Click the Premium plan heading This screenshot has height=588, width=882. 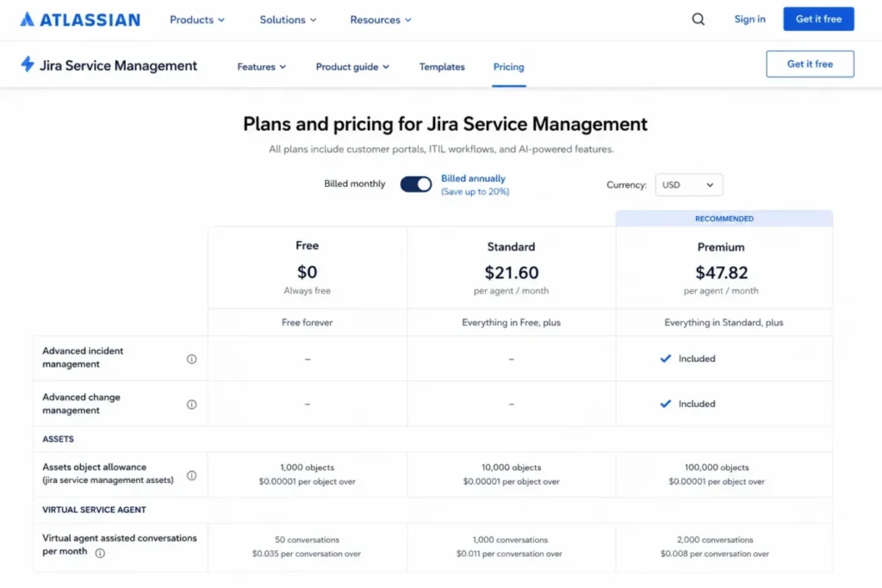pyautogui.click(x=721, y=247)
